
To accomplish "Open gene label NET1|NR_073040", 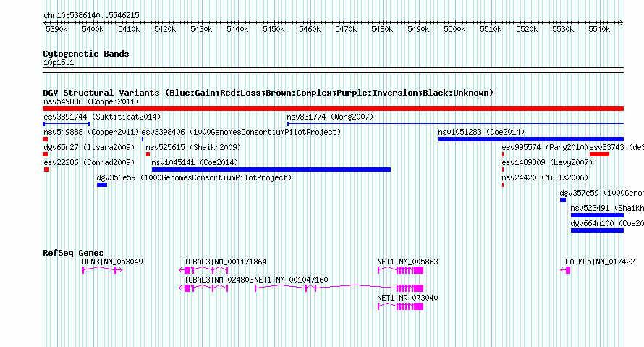I will tap(407, 298).
